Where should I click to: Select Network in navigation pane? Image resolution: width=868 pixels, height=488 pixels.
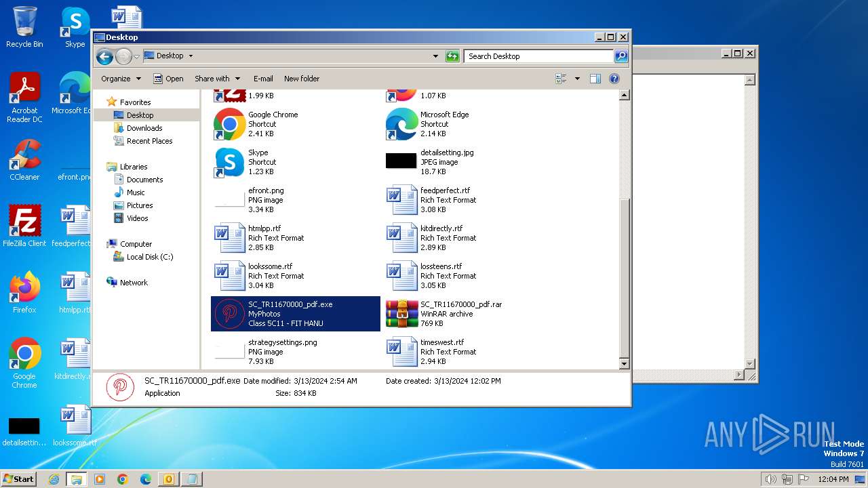[x=127, y=283]
